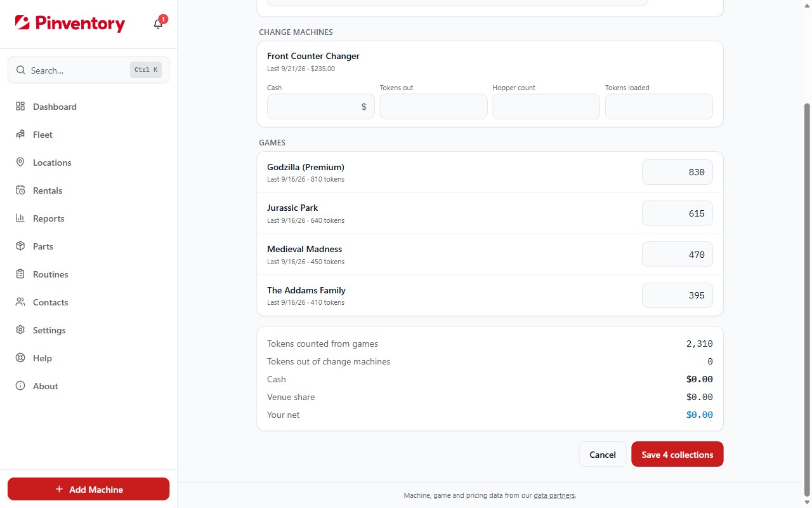Click the Medieval Madness game name

(304, 249)
